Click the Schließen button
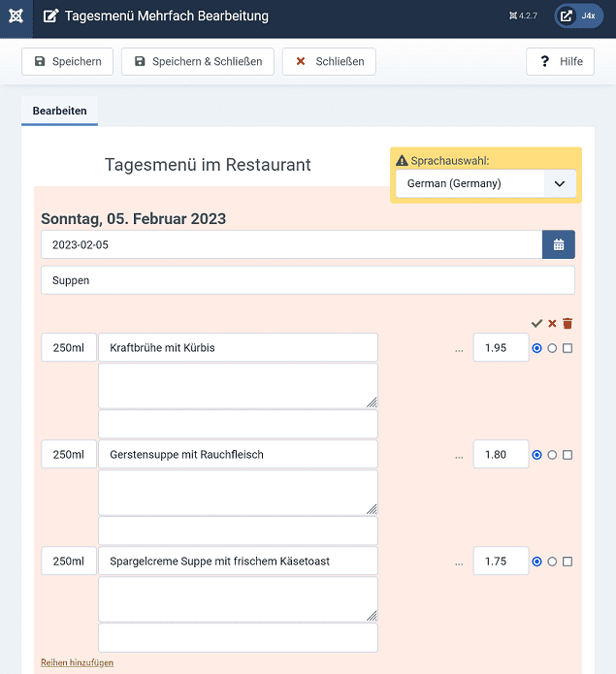Screen dimensions: 616x674 tap(329, 61)
